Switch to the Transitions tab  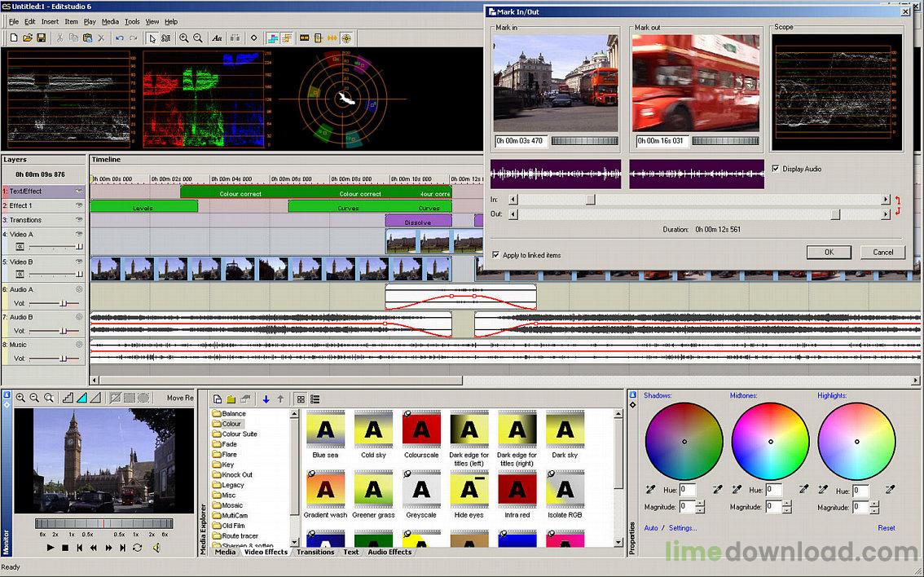315,552
